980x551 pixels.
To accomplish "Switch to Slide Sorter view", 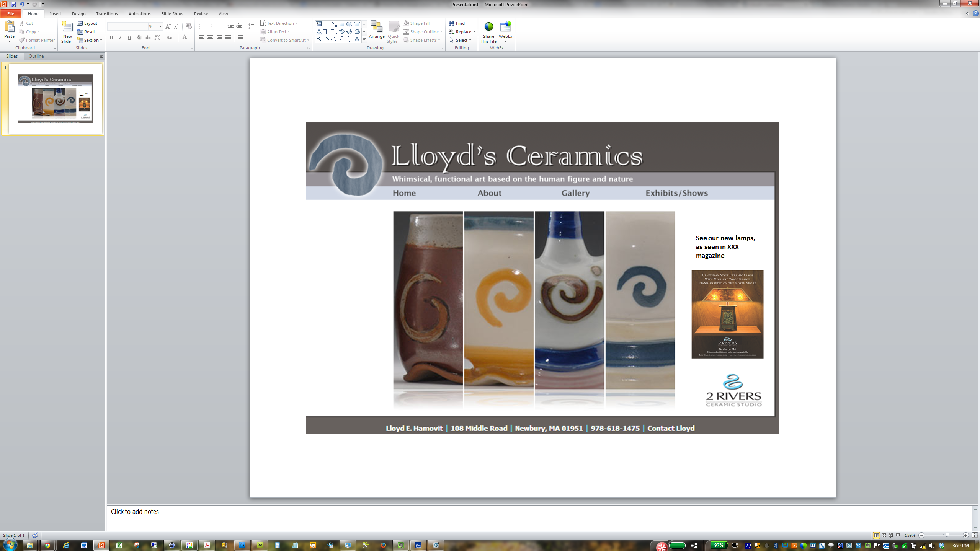I will (x=884, y=535).
